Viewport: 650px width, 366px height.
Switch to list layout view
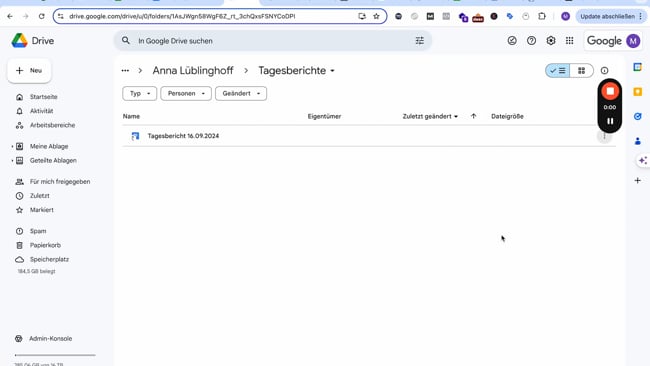click(558, 70)
